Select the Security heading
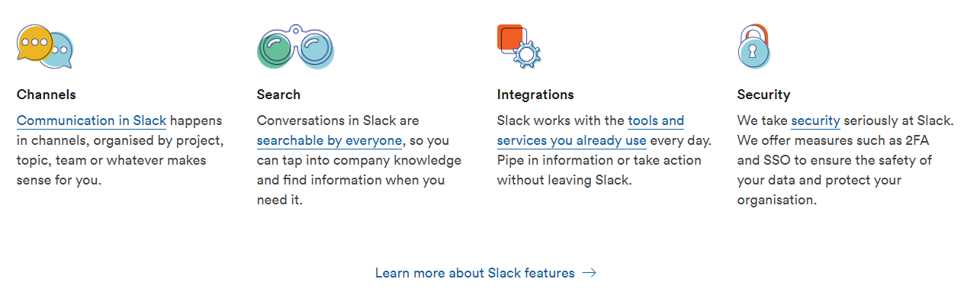This screenshot has width=980, height=305. (x=763, y=95)
